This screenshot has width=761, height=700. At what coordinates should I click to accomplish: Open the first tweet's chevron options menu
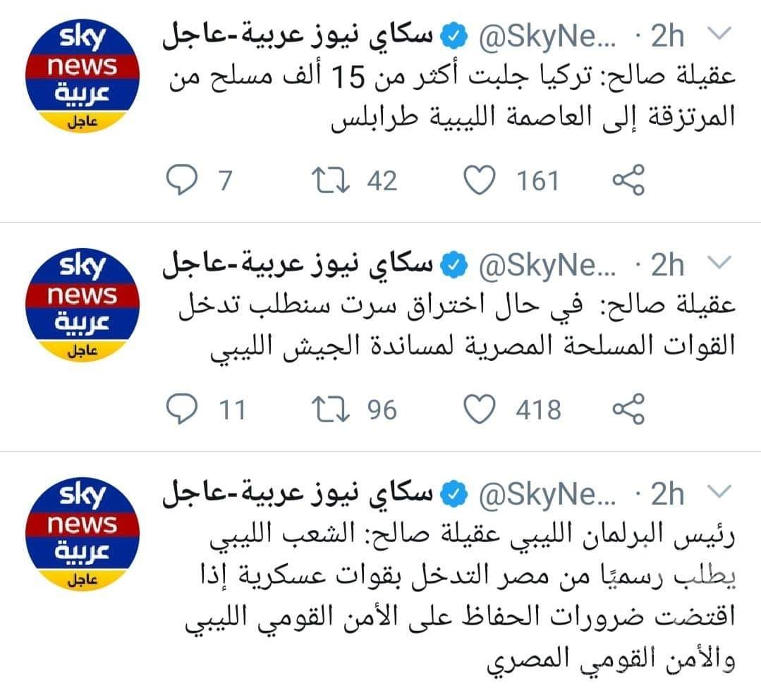[x=719, y=33]
